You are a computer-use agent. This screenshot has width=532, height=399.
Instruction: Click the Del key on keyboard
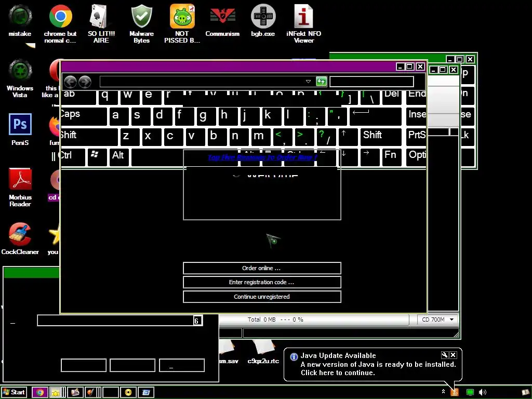click(392, 97)
